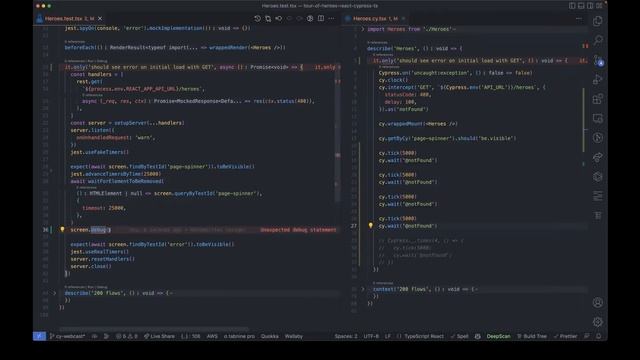640x360 pixels.
Task: Click the open changes icon in left editor toolbar
Action: point(268,18)
